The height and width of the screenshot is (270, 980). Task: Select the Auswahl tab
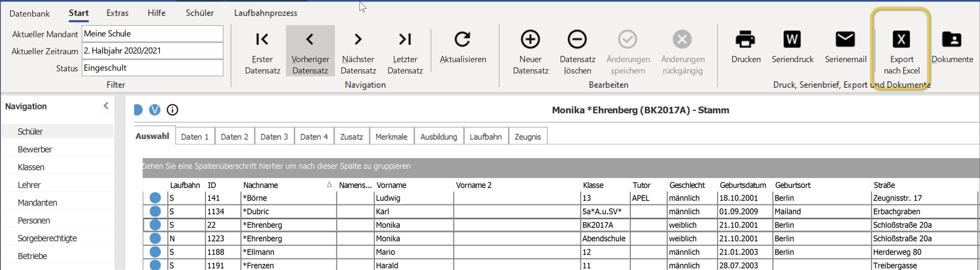click(152, 136)
